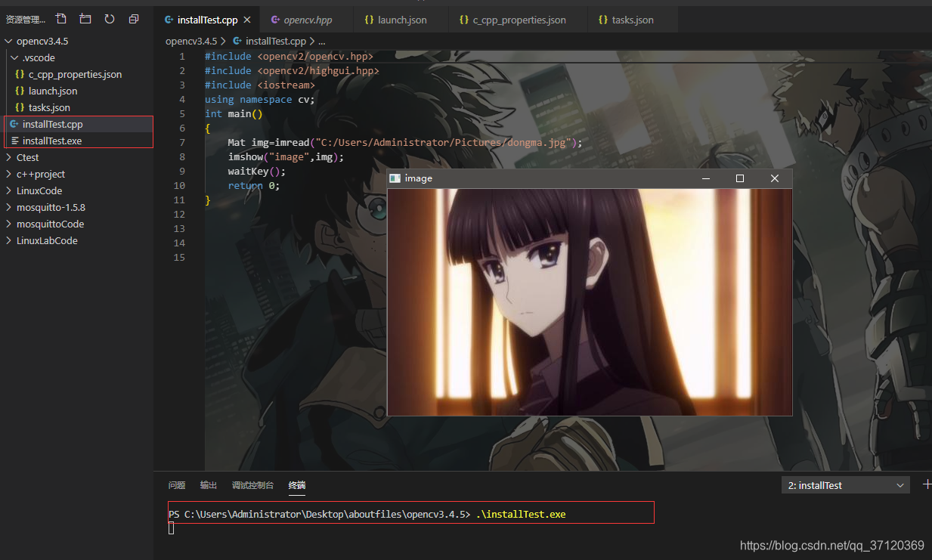Viewport: 932px width, 560px height.
Task: Click the JSON icon beside tasks.json in explorer
Action: [20, 107]
